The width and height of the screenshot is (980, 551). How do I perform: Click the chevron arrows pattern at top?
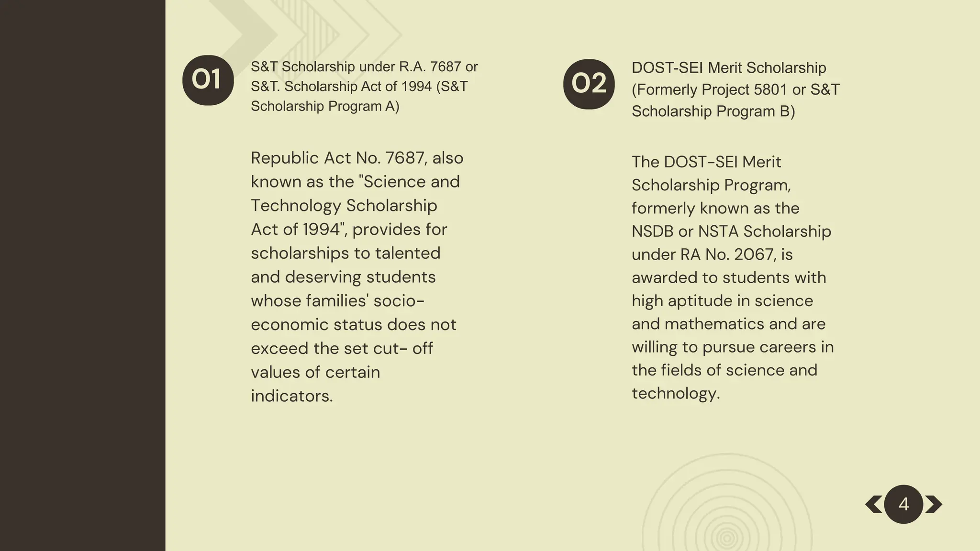coord(306,34)
